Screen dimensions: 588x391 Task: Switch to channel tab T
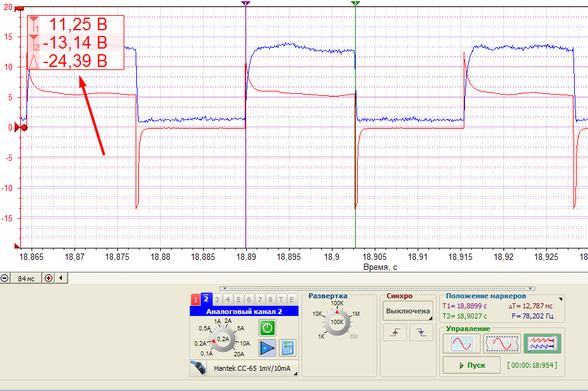pos(281,300)
